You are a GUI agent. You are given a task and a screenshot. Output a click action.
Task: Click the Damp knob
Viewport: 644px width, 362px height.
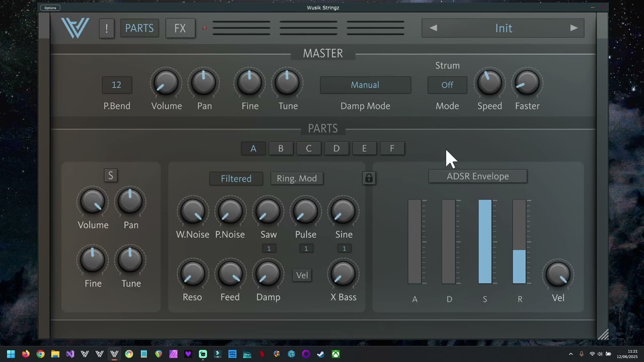[268, 274]
